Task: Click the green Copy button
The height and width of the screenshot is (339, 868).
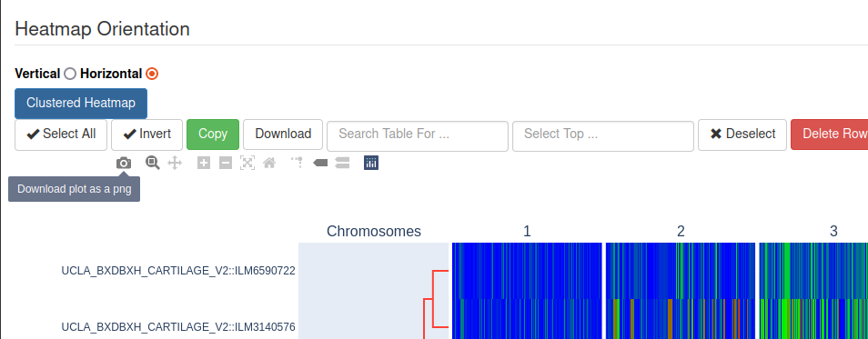Action: [213, 135]
